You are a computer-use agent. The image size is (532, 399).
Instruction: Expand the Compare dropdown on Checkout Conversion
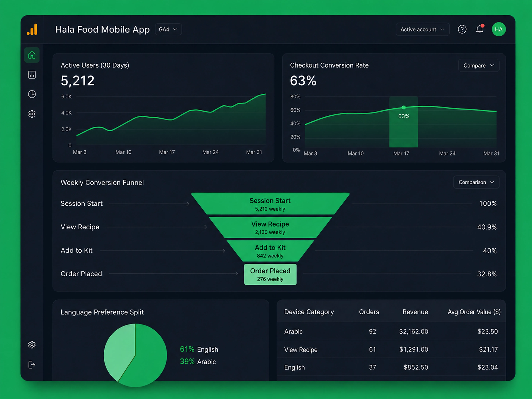click(479, 65)
